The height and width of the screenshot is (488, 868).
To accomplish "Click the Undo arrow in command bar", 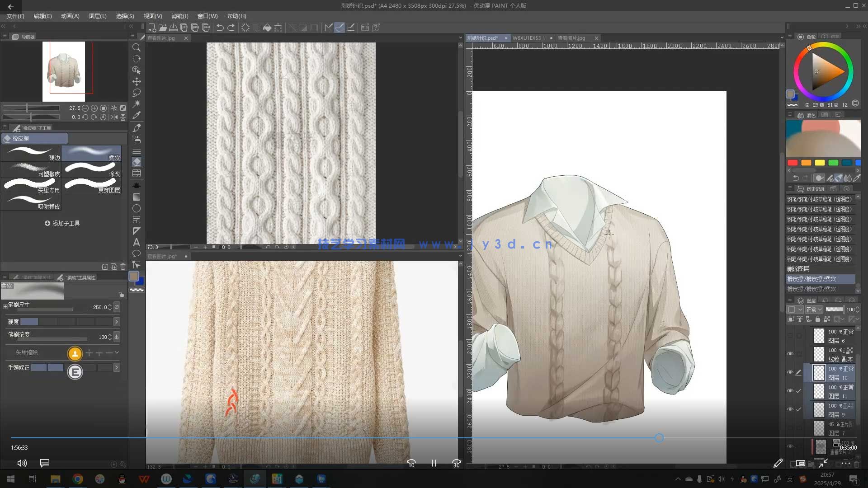I will (220, 28).
